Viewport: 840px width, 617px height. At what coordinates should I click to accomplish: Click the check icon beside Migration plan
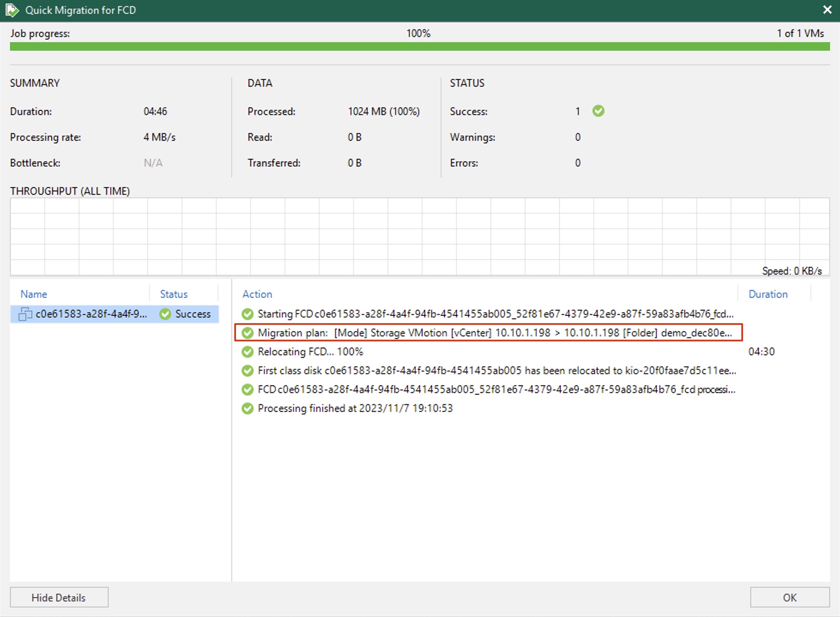pyautogui.click(x=248, y=333)
